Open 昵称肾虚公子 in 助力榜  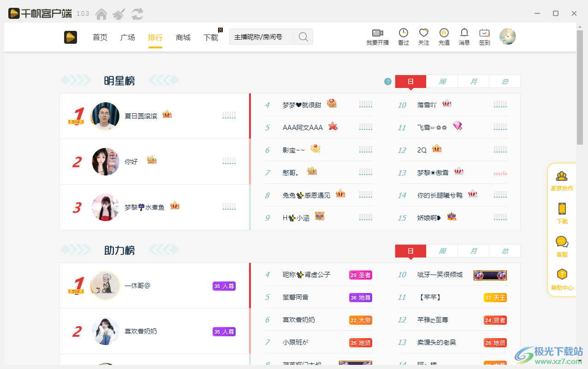pyautogui.click(x=307, y=275)
